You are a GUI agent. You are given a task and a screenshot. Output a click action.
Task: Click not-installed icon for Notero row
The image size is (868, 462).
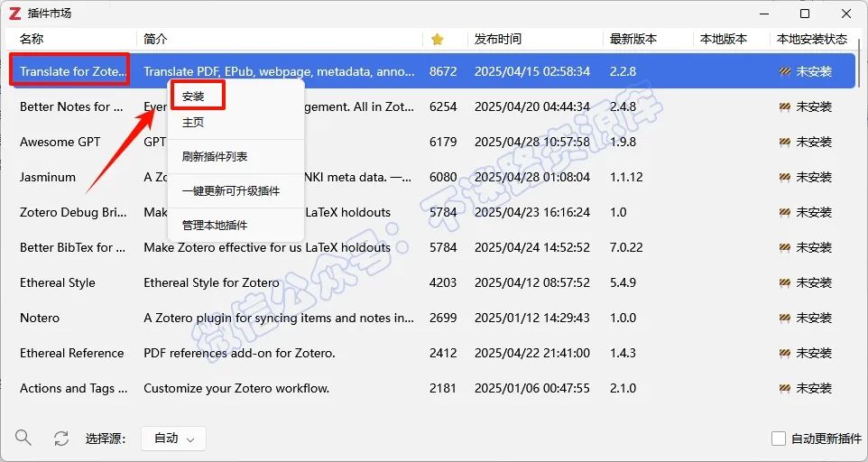coord(784,319)
